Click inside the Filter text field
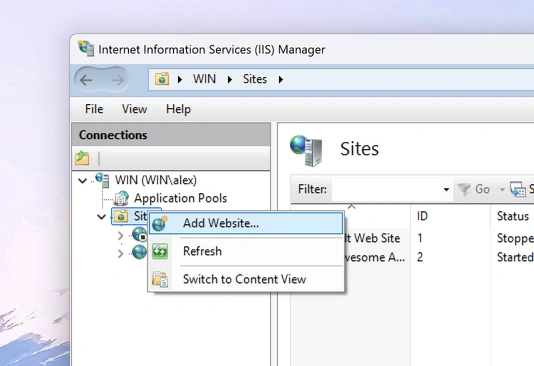The width and height of the screenshot is (534, 366). coord(386,189)
